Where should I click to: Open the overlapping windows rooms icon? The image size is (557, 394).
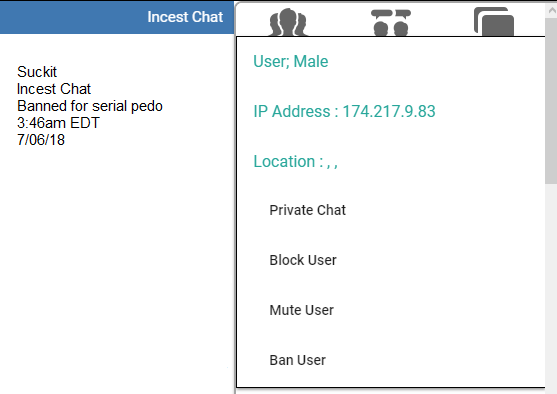pyautogui.click(x=494, y=21)
